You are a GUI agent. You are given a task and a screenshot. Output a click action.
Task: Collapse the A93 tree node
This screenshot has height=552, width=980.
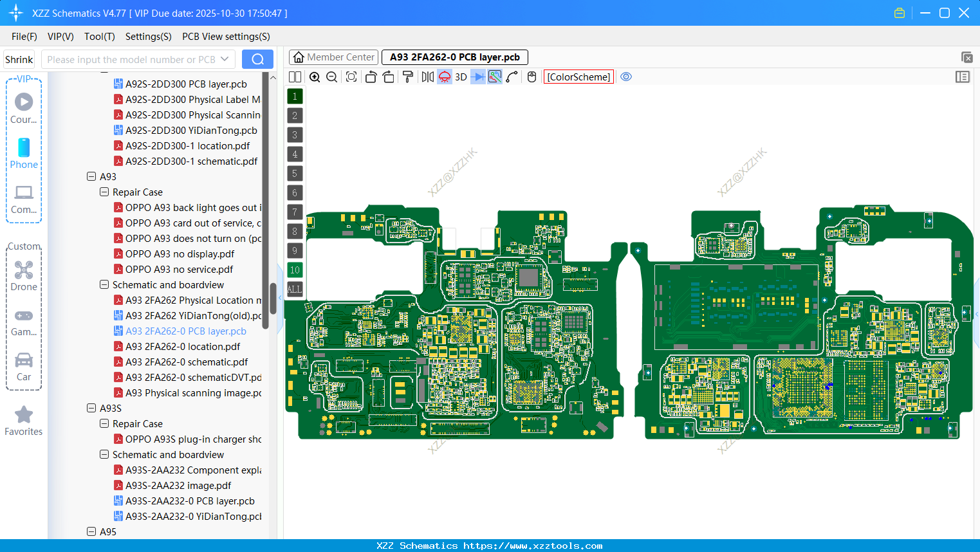[x=91, y=176]
